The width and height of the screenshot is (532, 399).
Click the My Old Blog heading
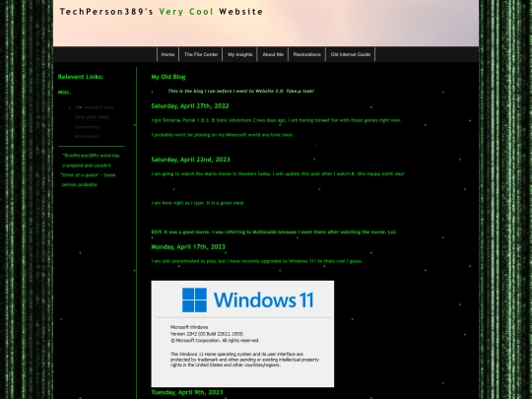(x=168, y=77)
